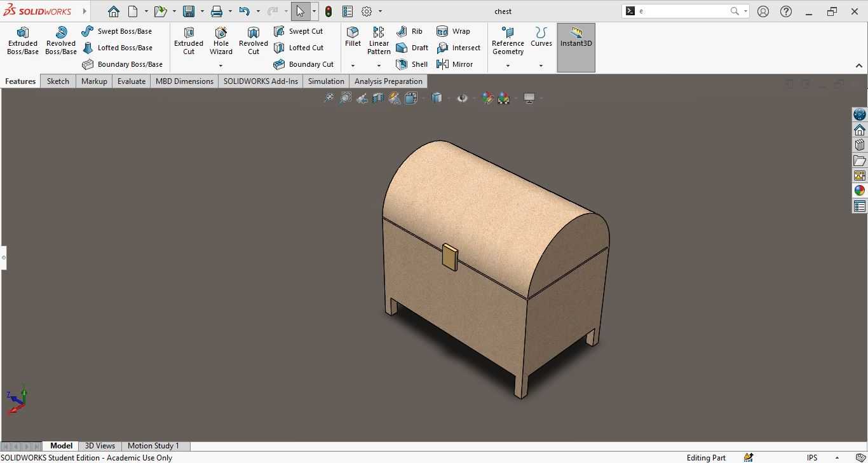Click the New document icon
The width and height of the screenshot is (868, 463).
coord(133,11)
